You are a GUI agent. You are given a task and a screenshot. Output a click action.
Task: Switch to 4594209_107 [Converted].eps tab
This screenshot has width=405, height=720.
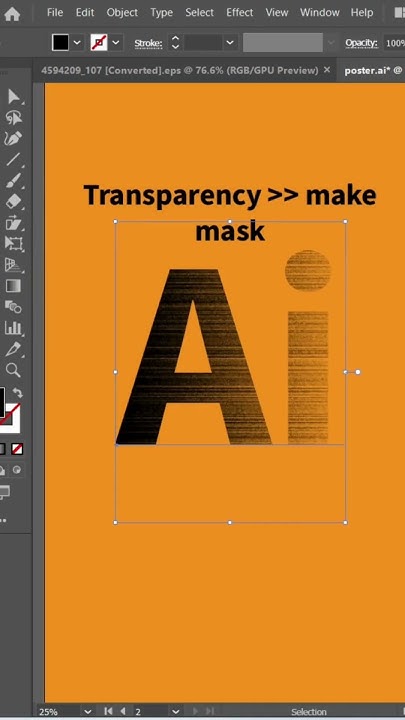180,70
